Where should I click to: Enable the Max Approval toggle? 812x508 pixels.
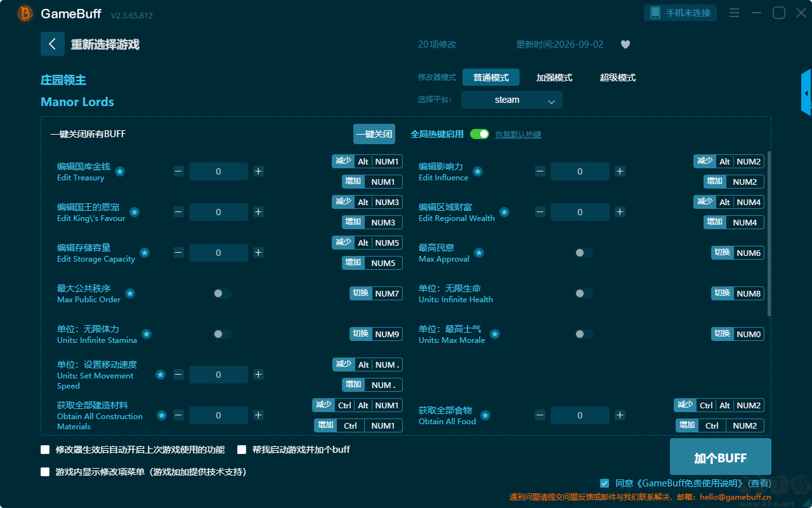(584, 253)
